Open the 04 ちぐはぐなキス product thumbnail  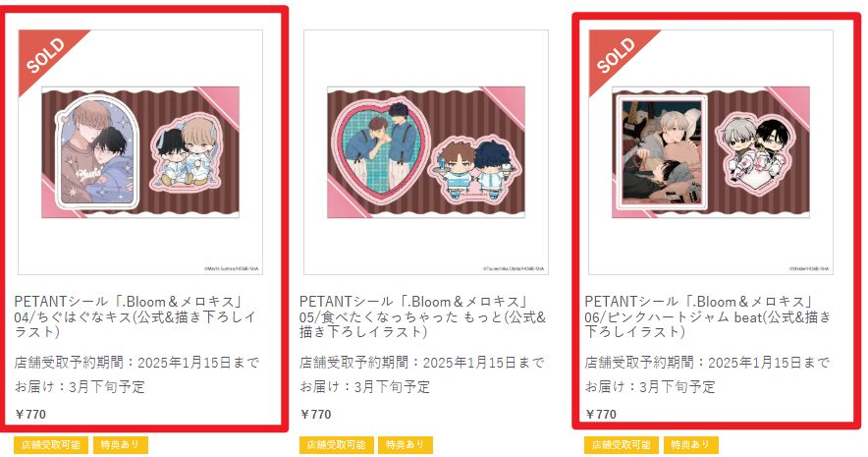coord(140,152)
